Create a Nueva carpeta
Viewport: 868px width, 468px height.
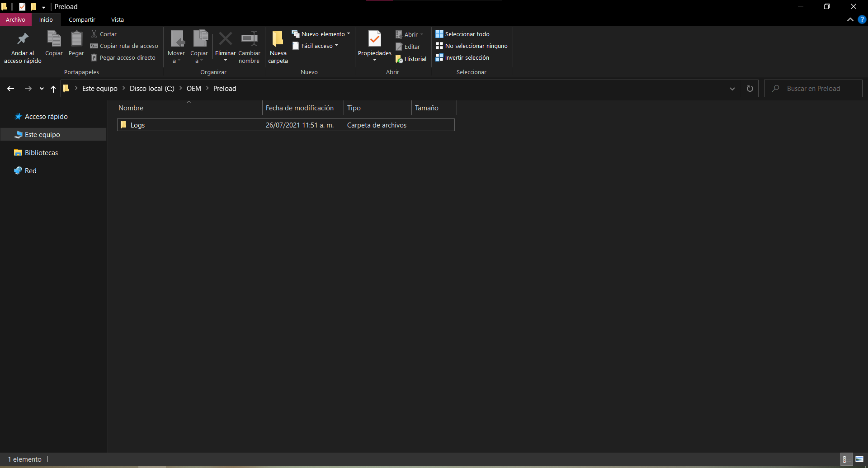(x=278, y=47)
